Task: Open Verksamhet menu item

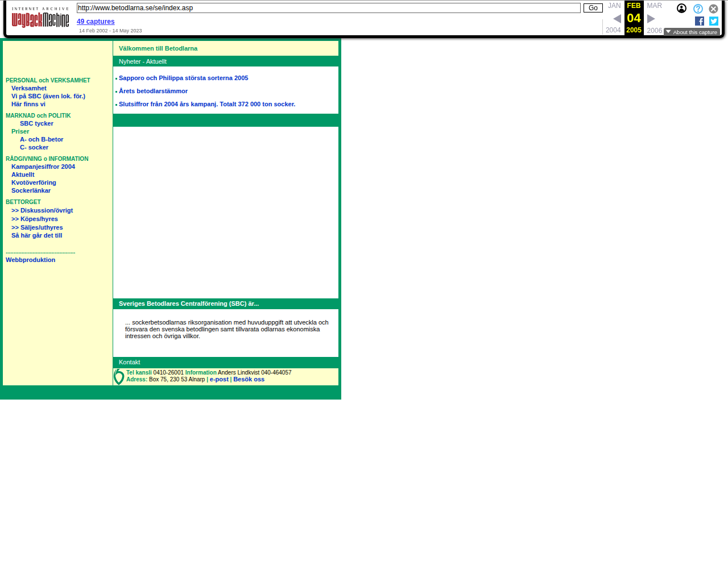Action: (x=29, y=88)
